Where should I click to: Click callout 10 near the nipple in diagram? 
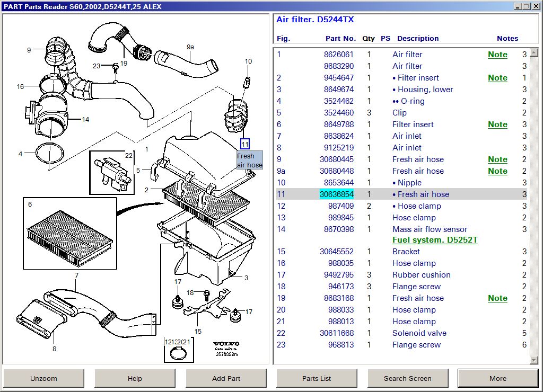click(x=248, y=61)
